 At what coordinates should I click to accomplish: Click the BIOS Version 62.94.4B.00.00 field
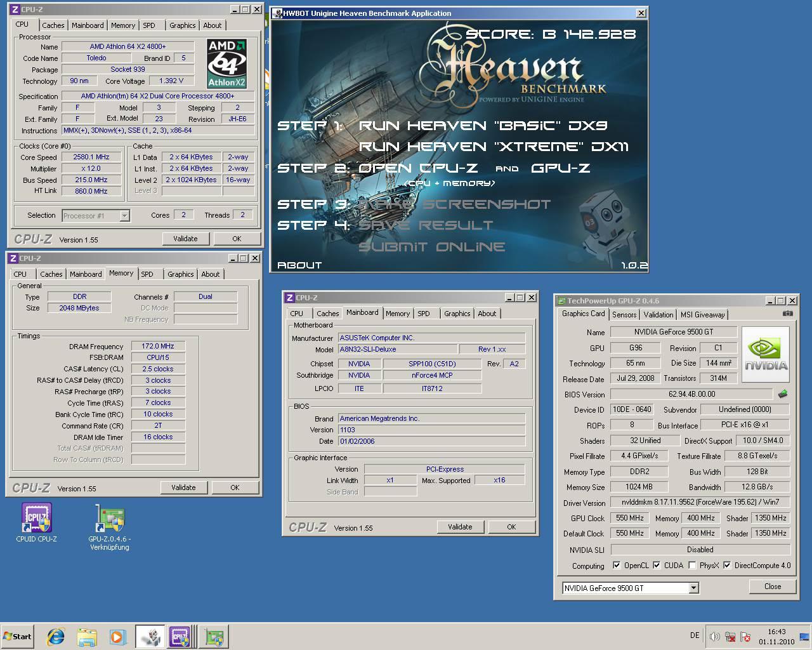(x=691, y=394)
